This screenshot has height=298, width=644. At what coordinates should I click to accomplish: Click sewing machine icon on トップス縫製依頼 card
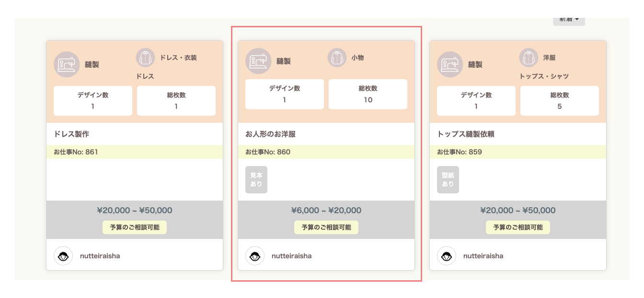(x=450, y=64)
